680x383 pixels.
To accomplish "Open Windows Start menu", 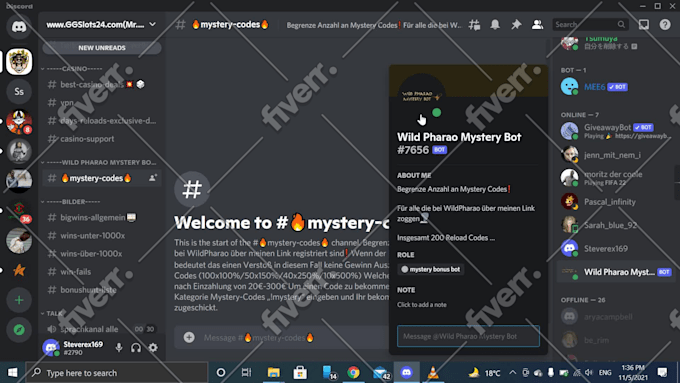I will [13, 373].
